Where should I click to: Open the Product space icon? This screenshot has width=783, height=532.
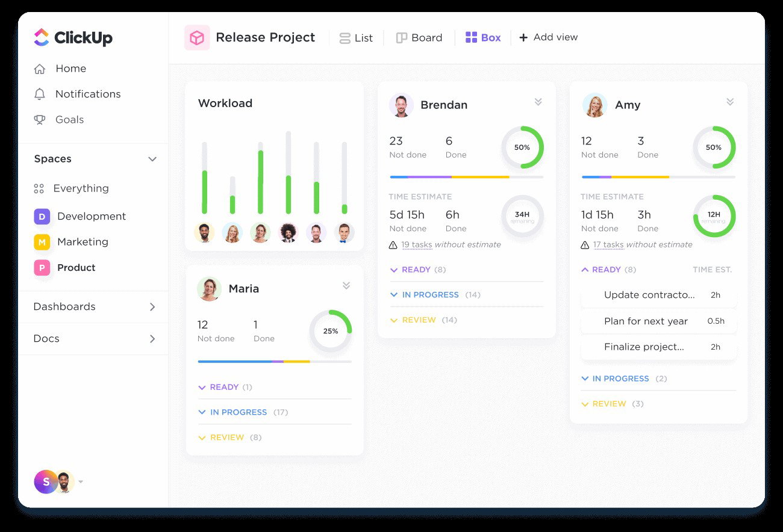click(42, 268)
